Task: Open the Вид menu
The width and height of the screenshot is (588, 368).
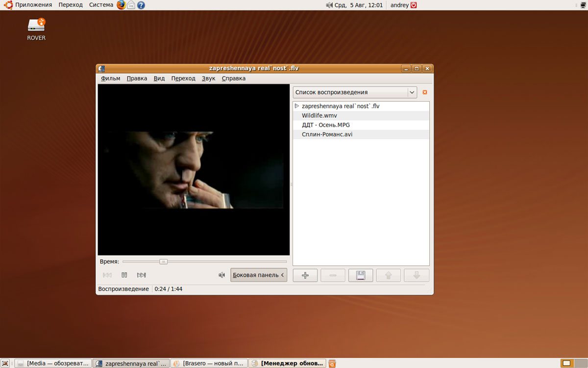Action: pyautogui.click(x=159, y=79)
